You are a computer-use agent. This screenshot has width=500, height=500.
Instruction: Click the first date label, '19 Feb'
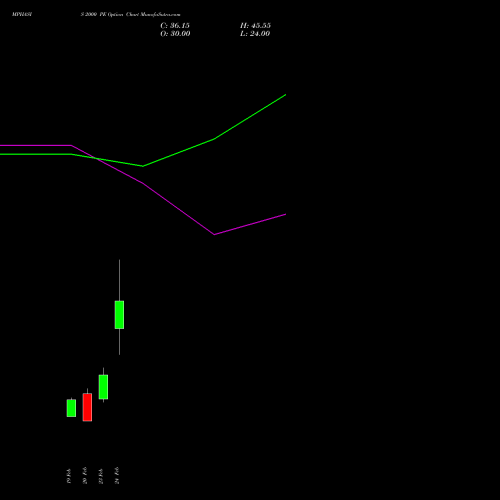(x=69, y=476)
